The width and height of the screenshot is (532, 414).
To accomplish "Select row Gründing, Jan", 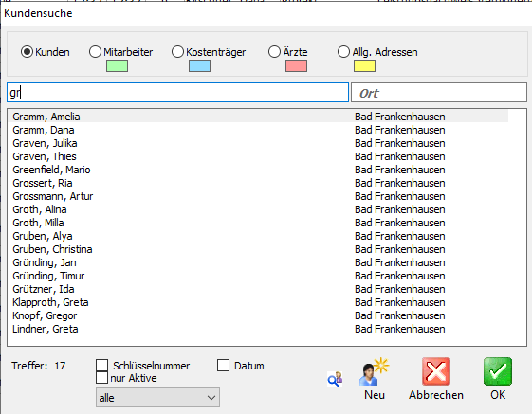I will tap(259, 262).
